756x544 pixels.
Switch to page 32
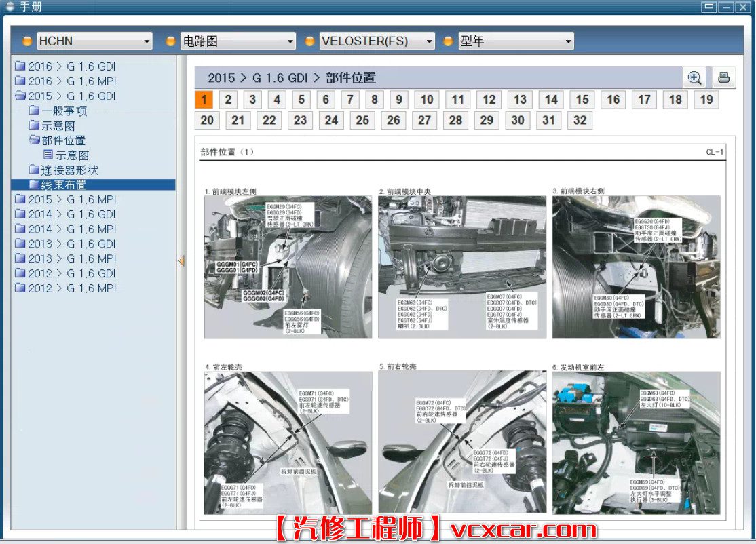click(580, 120)
